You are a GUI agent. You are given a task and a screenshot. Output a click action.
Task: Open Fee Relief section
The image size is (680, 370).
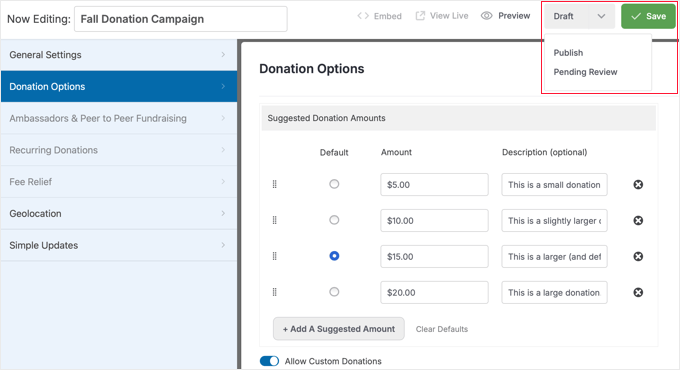tap(119, 181)
